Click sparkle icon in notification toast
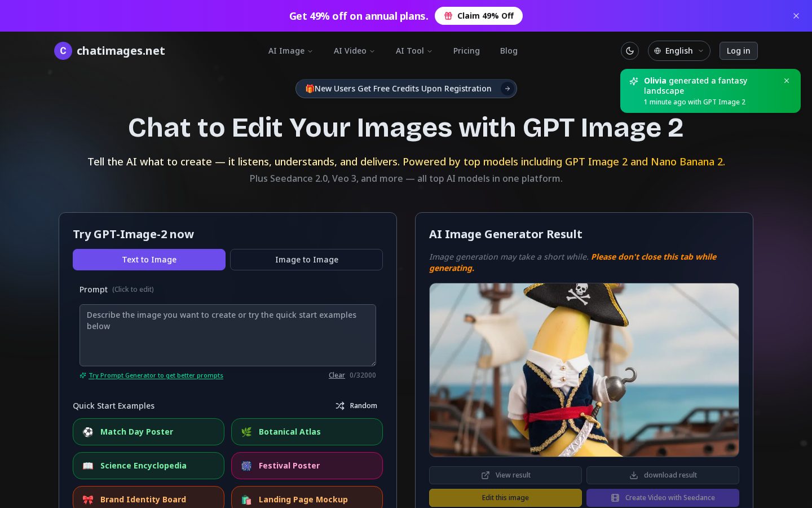Screen dimensions: 812x508 pos(634,81)
